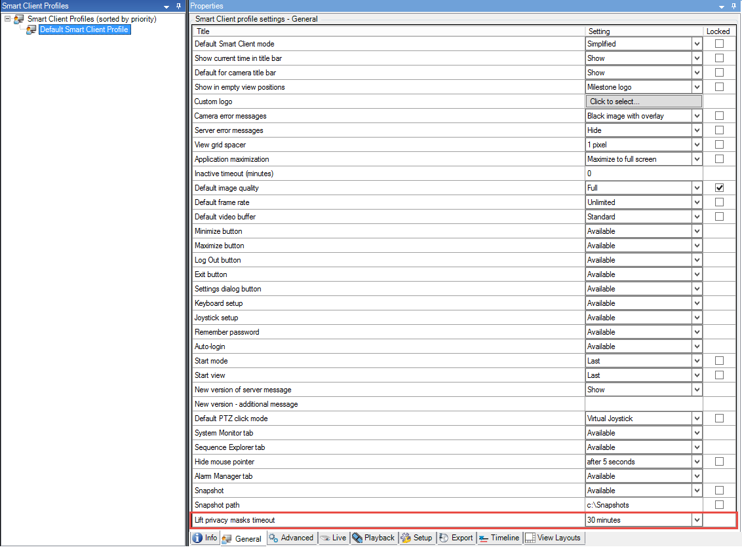Viewport: 742px width, 560px height.
Task: Collapse the Smart Client Profiles tree node
Action: 7,19
